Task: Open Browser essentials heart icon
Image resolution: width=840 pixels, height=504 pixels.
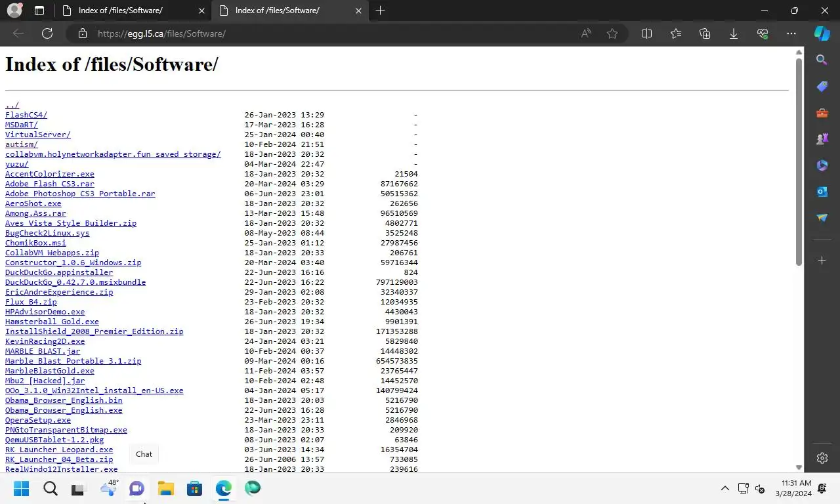Action: tap(763, 33)
